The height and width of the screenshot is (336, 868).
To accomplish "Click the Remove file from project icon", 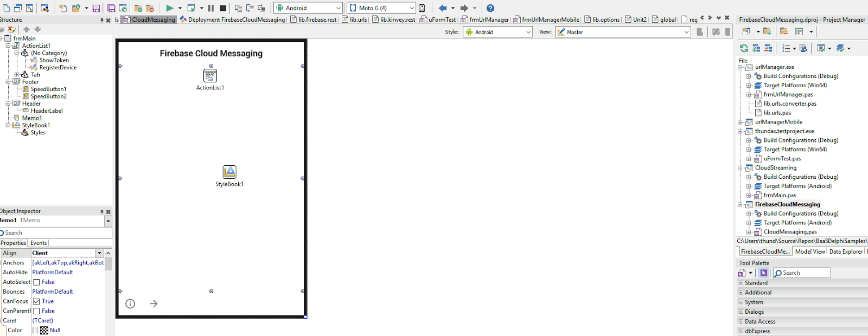I will coord(150,8).
